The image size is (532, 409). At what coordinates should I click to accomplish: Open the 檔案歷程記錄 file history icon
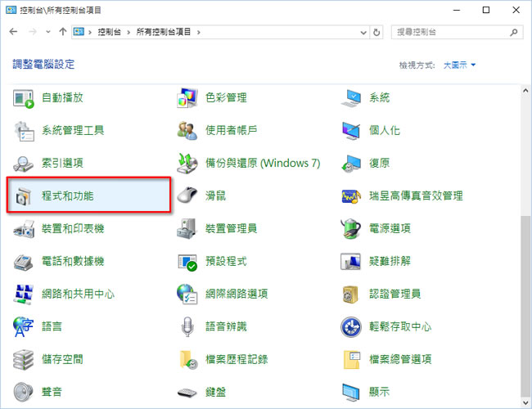188,360
